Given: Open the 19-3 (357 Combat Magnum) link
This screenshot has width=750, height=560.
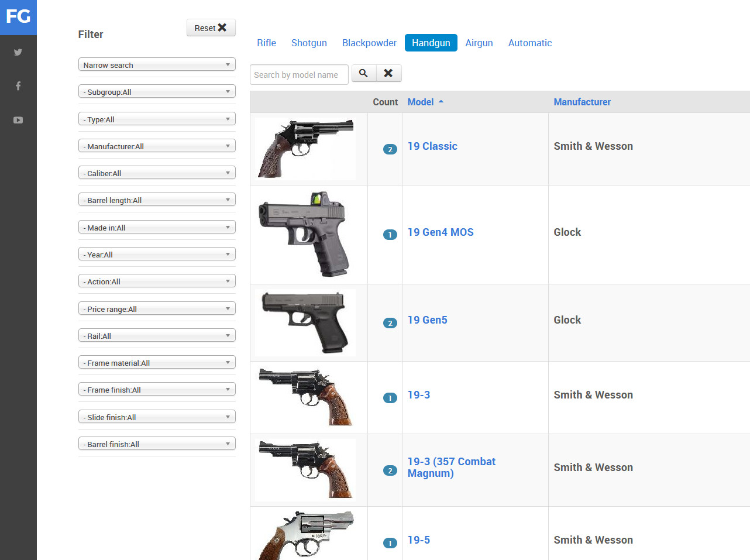Looking at the screenshot, I should point(452,468).
